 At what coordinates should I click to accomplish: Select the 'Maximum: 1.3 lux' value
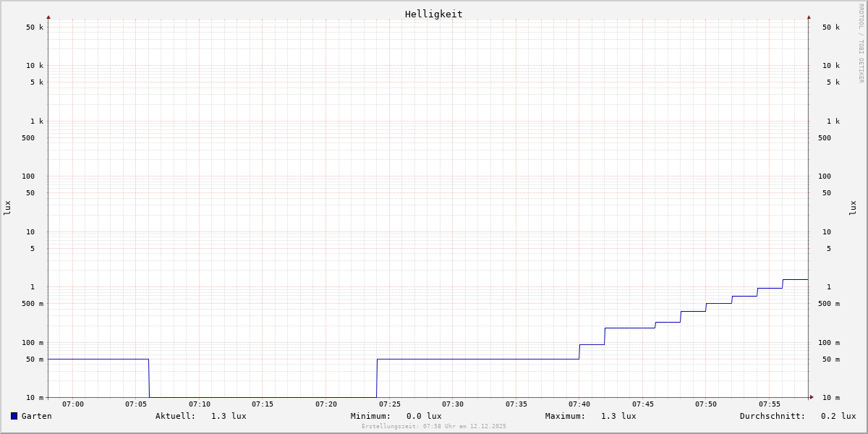tap(591, 416)
